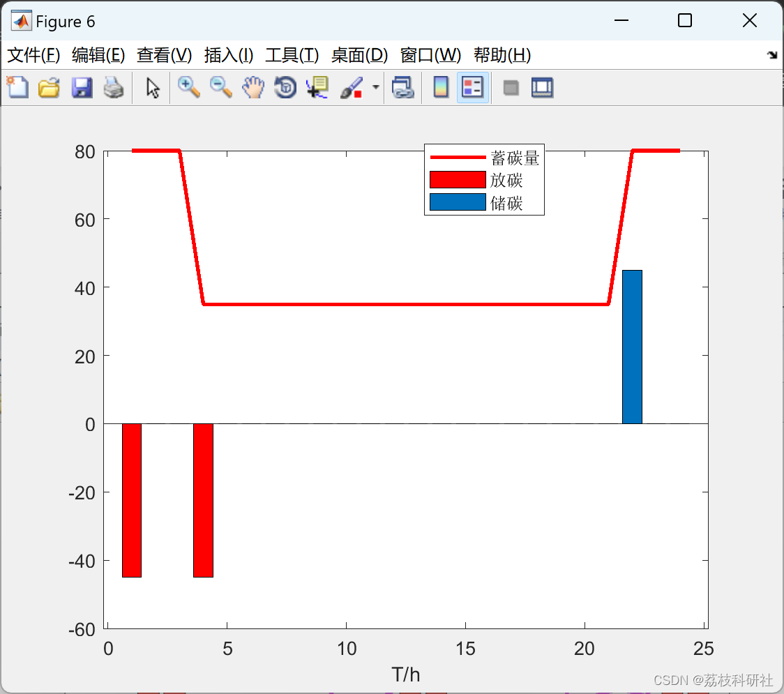Toggle the Edit Plot arrow pointer
The width and height of the screenshot is (784, 694).
(153, 87)
